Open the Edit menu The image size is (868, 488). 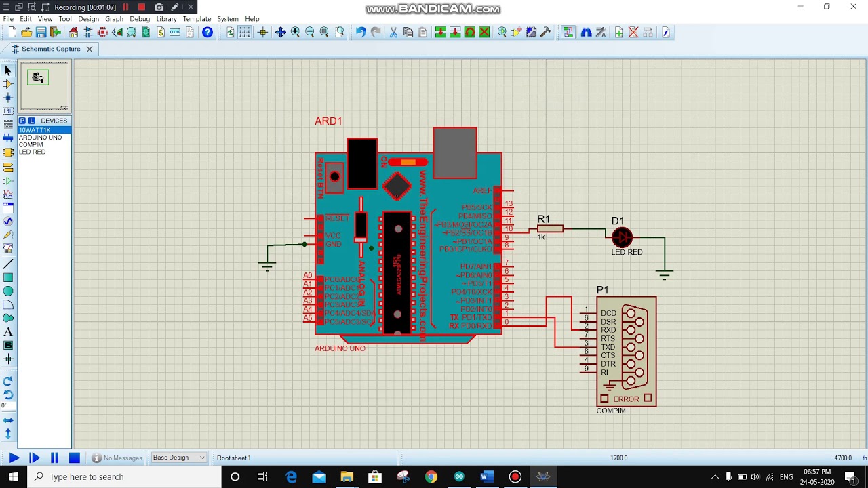(x=26, y=19)
